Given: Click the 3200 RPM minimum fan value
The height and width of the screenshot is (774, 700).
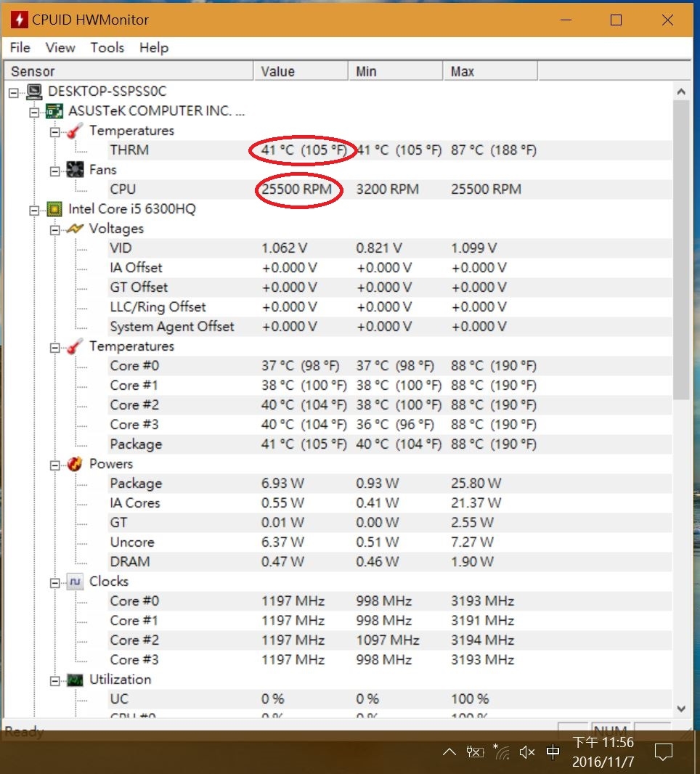Looking at the screenshot, I should (x=388, y=190).
